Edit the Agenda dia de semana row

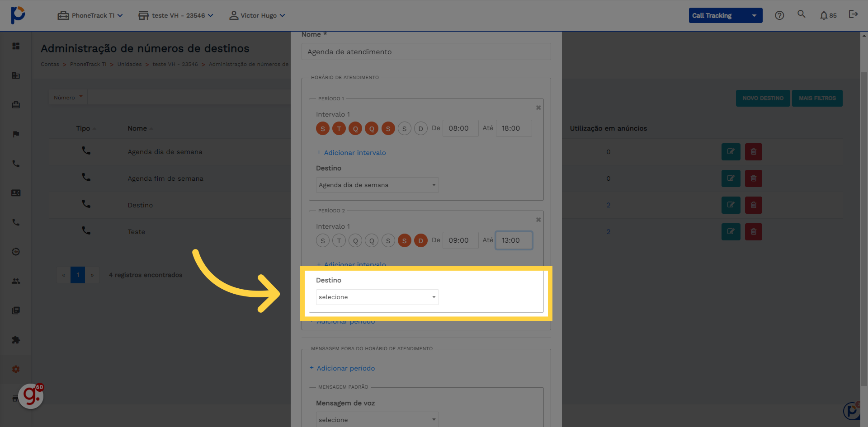pos(731,152)
